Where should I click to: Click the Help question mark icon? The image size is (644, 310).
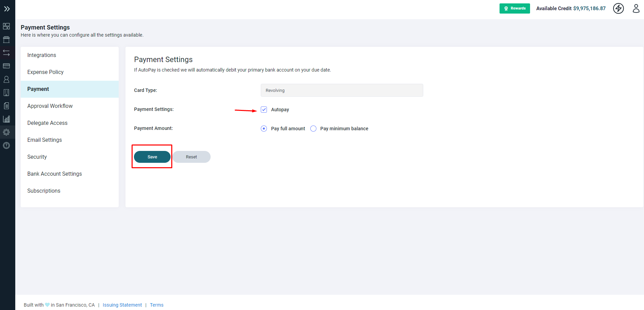pos(6,146)
